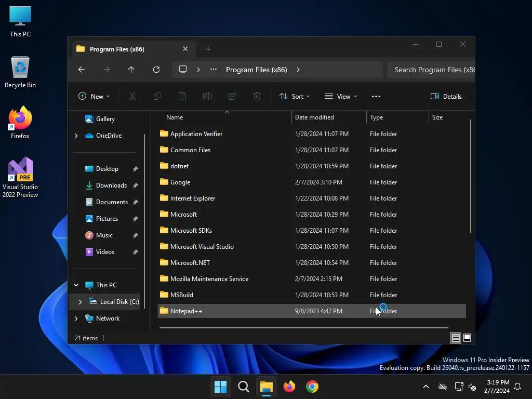
Task: Open the New dropdown menu
Action: coord(94,96)
